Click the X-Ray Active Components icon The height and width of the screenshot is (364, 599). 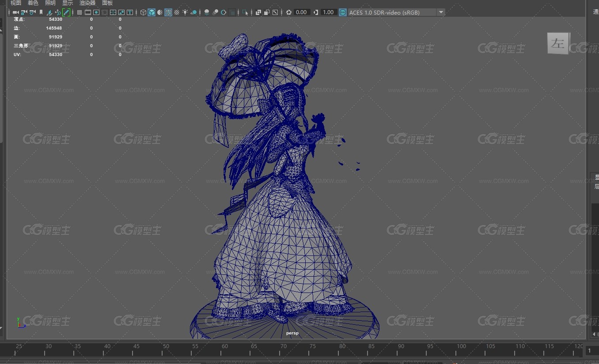tap(266, 12)
